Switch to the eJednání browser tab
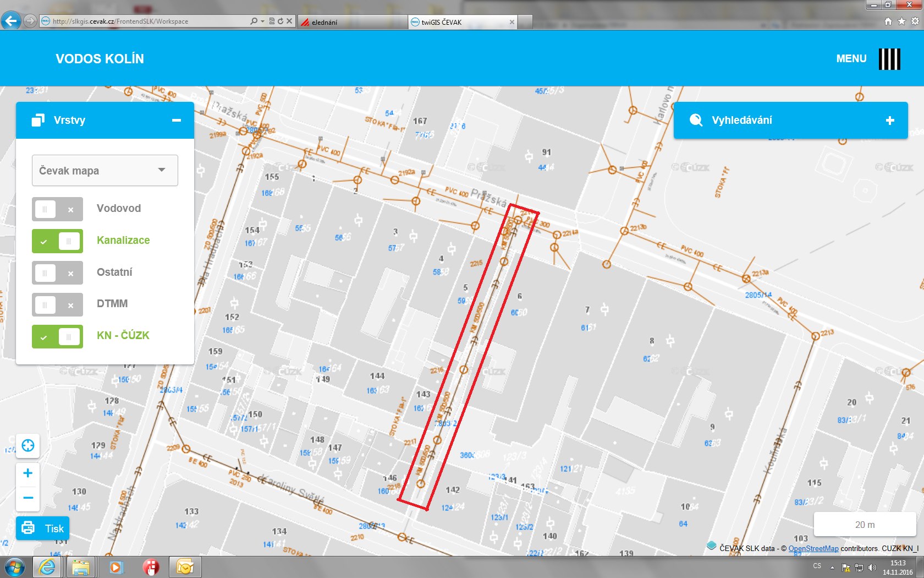Viewport: 924px width, 578px height. coord(352,22)
